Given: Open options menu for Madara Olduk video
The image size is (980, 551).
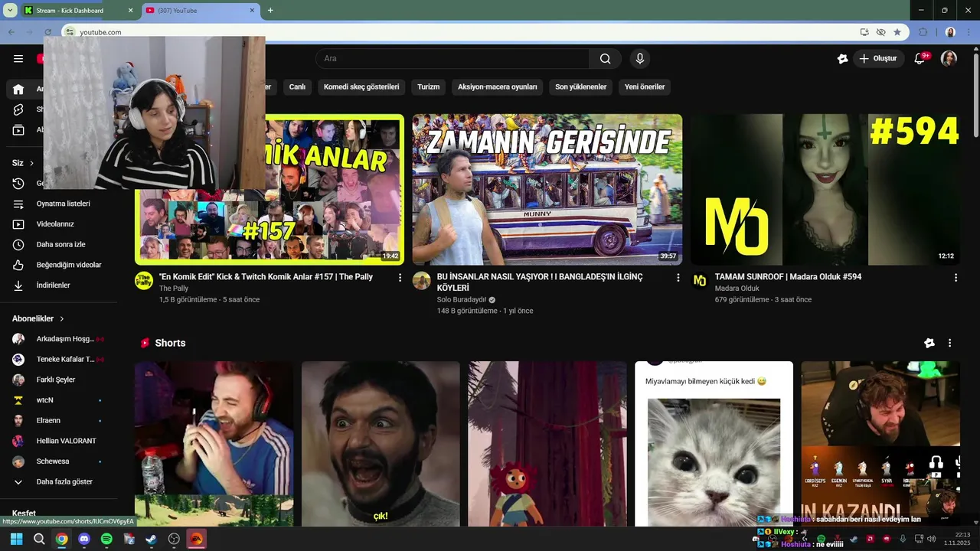Looking at the screenshot, I should coord(955,278).
